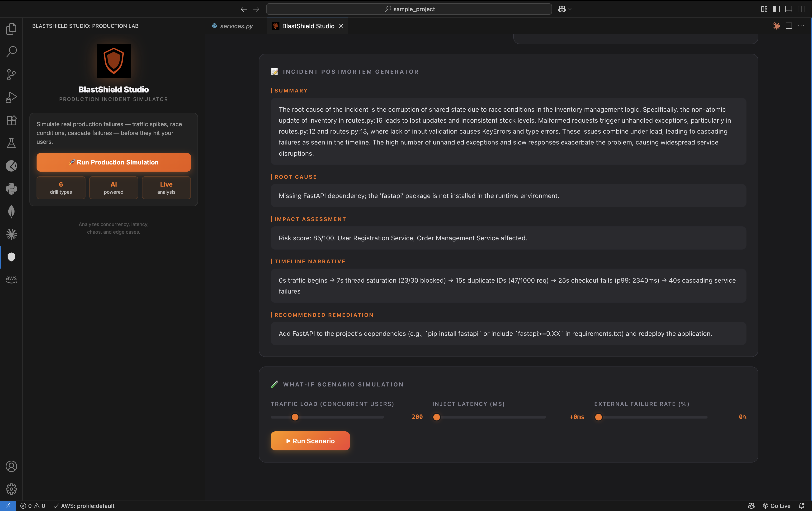Toggle the bottom panel visibility
812x511 pixels.
788,9
